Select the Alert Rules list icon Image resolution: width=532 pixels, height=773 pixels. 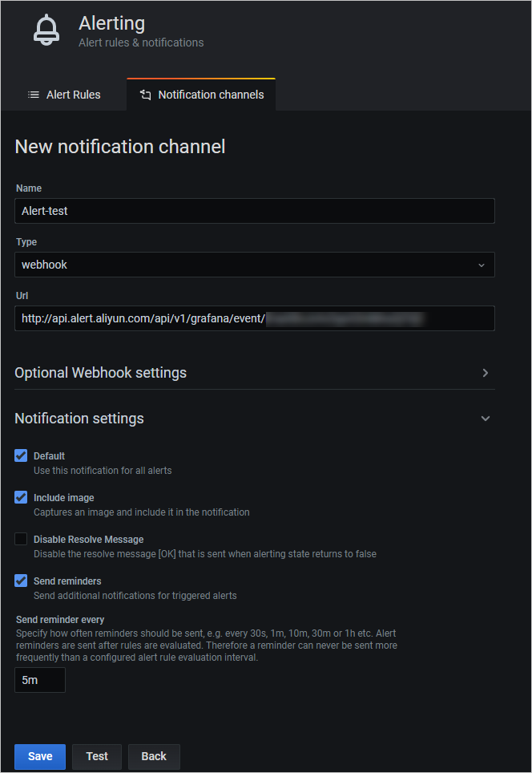[x=33, y=95]
